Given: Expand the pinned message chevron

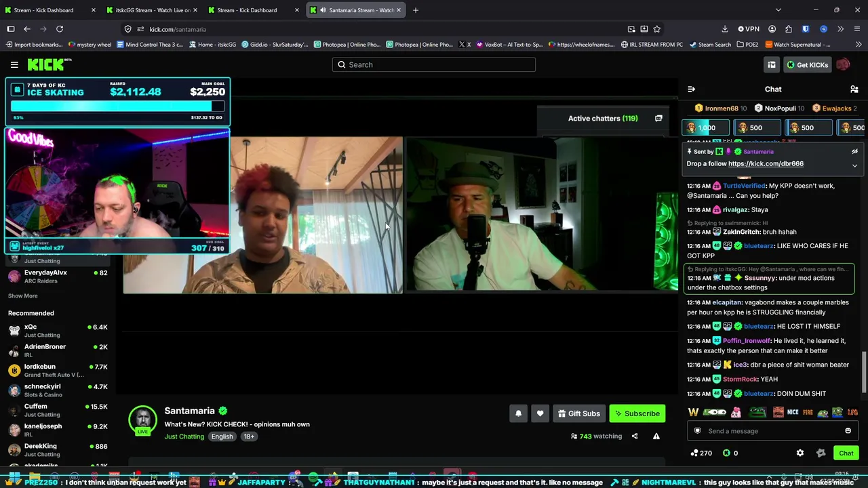Looking at the screenshot, I should [x=854, y=165].
